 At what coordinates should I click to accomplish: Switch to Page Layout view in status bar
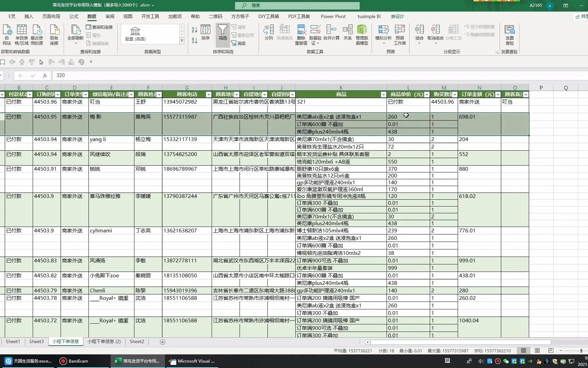[x=537, y=351]
